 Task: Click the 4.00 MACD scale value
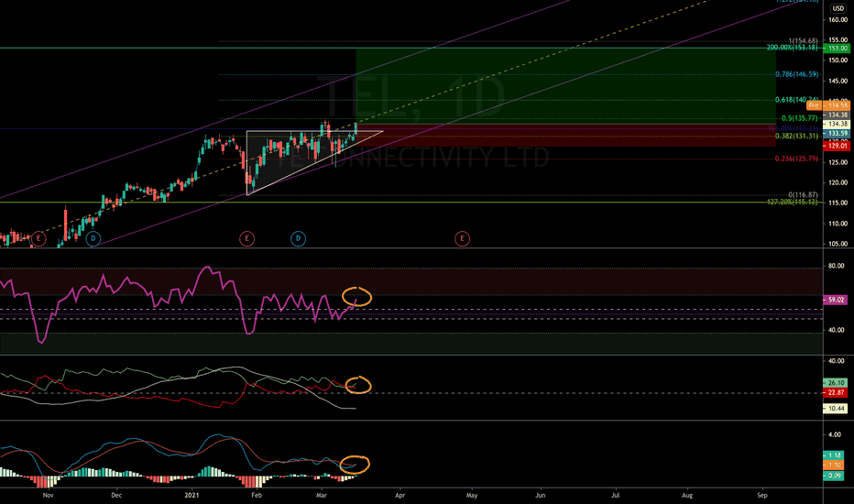(x=835, y=434)
